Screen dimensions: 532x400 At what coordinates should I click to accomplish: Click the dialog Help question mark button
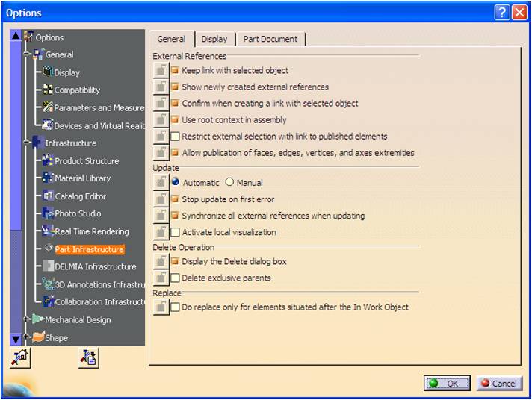point(502,13)
